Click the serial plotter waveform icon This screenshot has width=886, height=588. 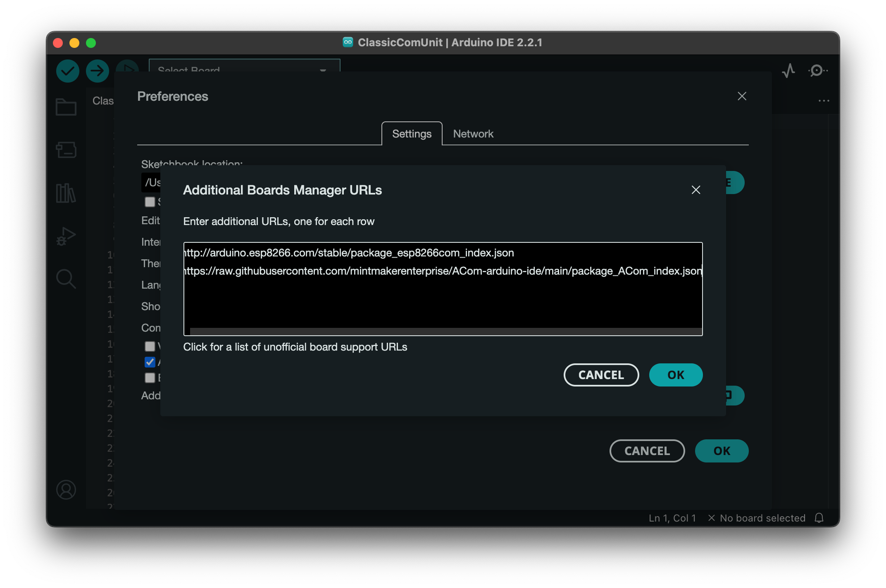(789, 70)
